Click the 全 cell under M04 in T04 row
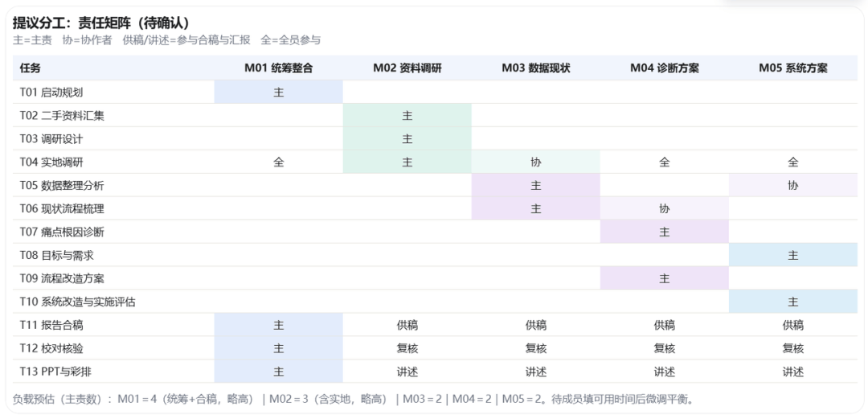This screenshot has height=419, width=868. click(665, 162)
